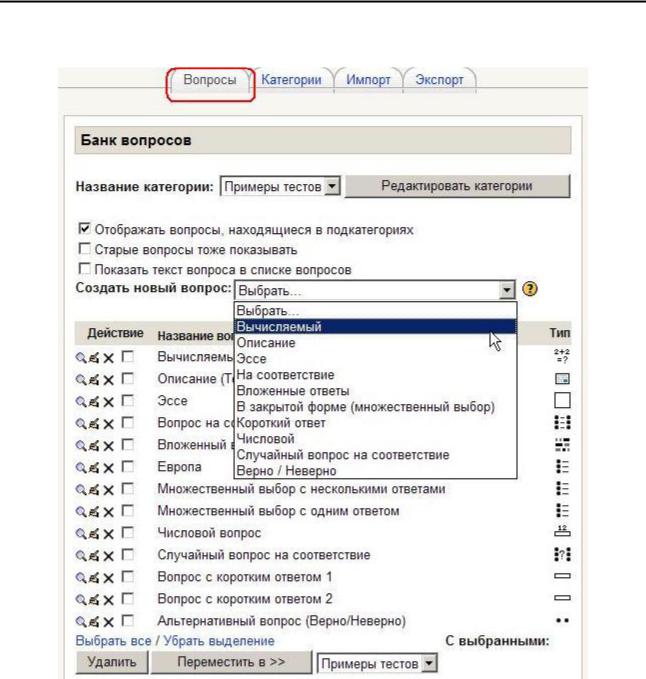Choose На соответствие question type
This screenshot has width=646, height=679.
(375, 375)
